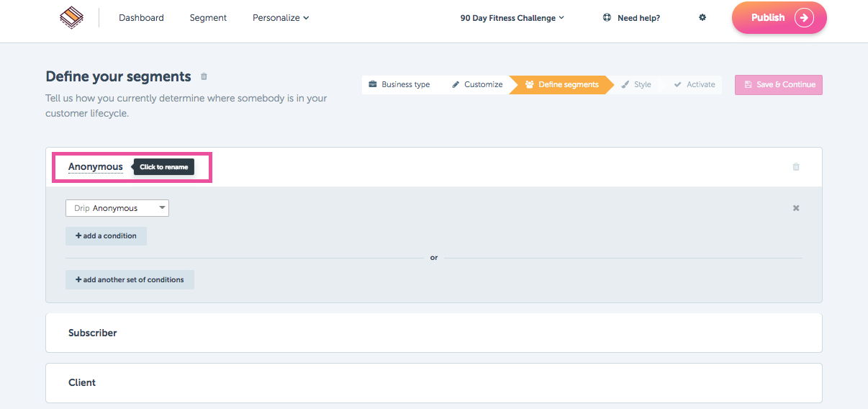
Task: Go to Segment in navigation
Action: point(208,18)
